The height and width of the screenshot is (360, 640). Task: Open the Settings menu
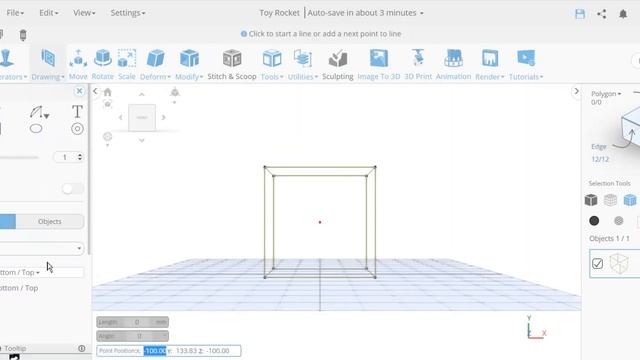tap(128, 13)
